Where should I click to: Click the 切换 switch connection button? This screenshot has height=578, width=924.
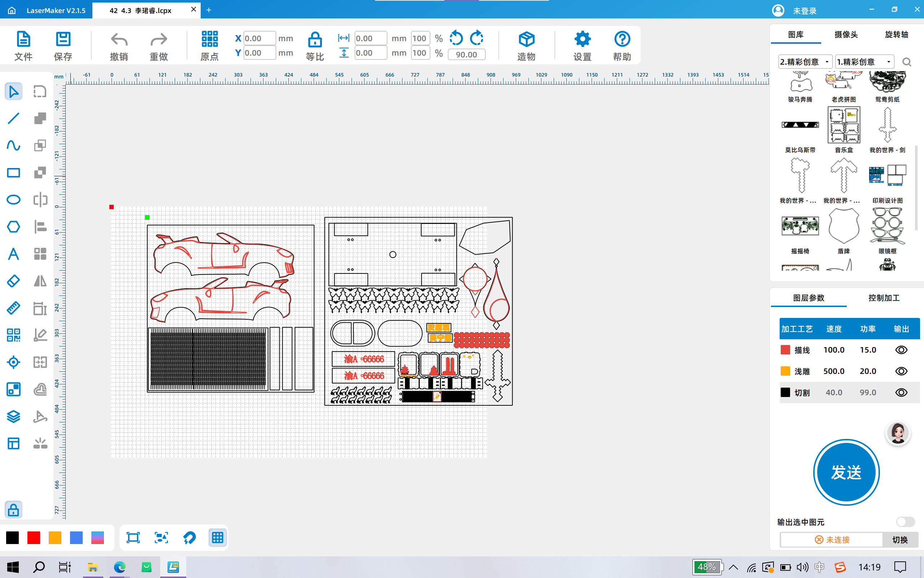click(900, 540)
